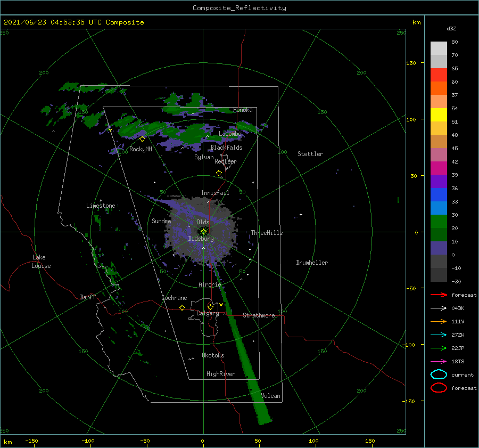Select the magenta 39-42 dBZ color swatch
This screenshot has height=448, width=479.
[x=439, y=168]
